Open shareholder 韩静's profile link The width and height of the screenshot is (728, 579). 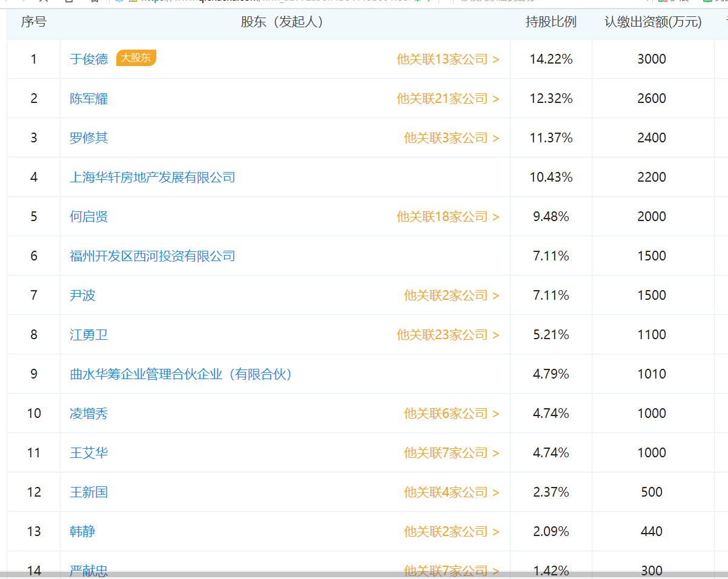[x=82, y=531]
